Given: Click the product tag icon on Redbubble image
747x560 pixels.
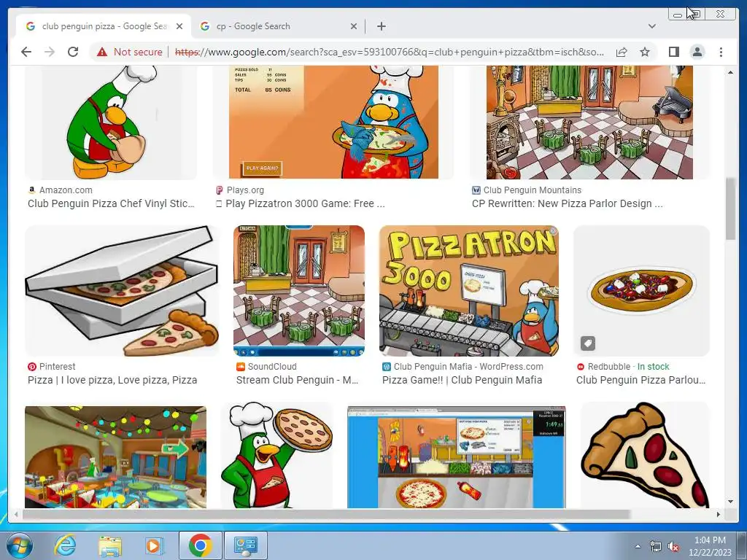Looking at the screenshot, I should [588, 343].
